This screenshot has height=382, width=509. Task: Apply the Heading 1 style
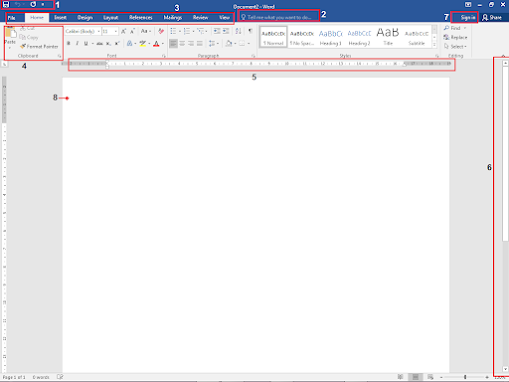point(330,37)
